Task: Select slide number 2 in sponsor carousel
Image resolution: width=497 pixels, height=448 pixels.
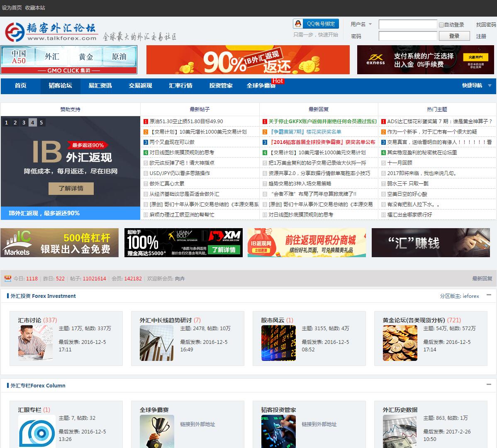Action: click(x=15, y=123)
